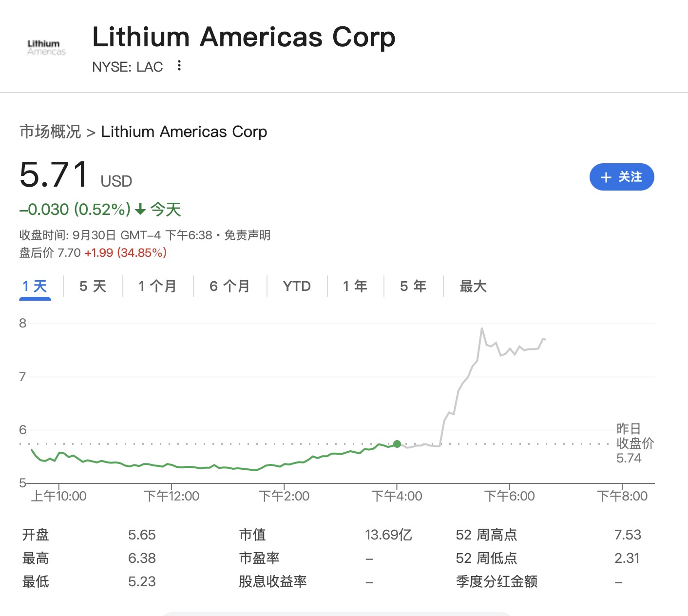Click the green closing-price dot on chart

point(397,444)
